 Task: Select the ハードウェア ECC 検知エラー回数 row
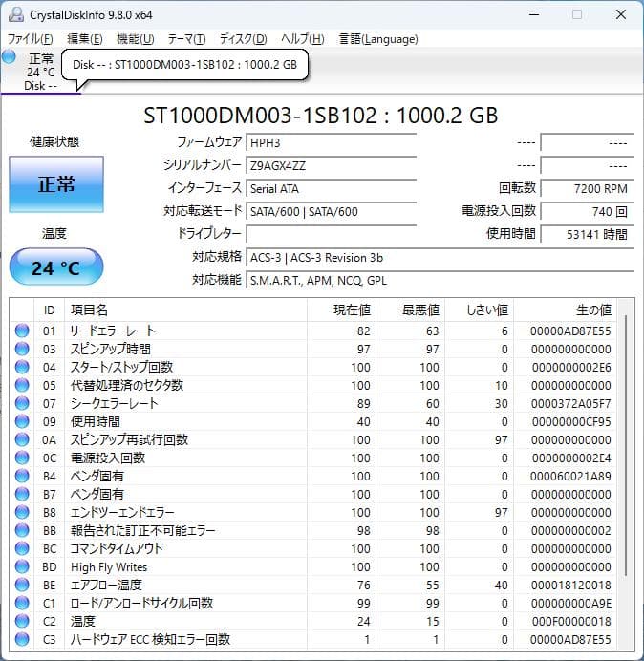coord(313,639)
